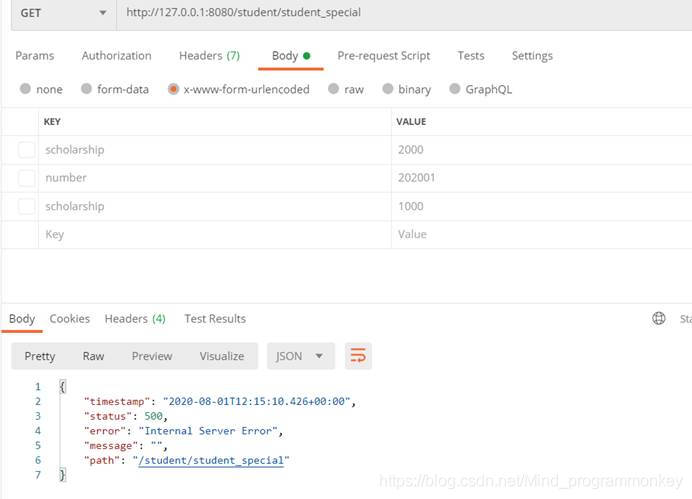Click the empty Key input field

214,234
